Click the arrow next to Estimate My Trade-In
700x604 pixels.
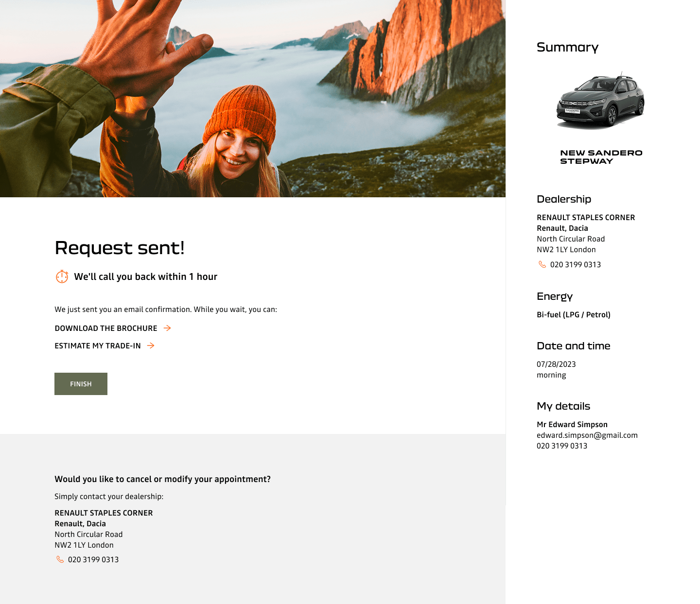(x=151, y=345)
